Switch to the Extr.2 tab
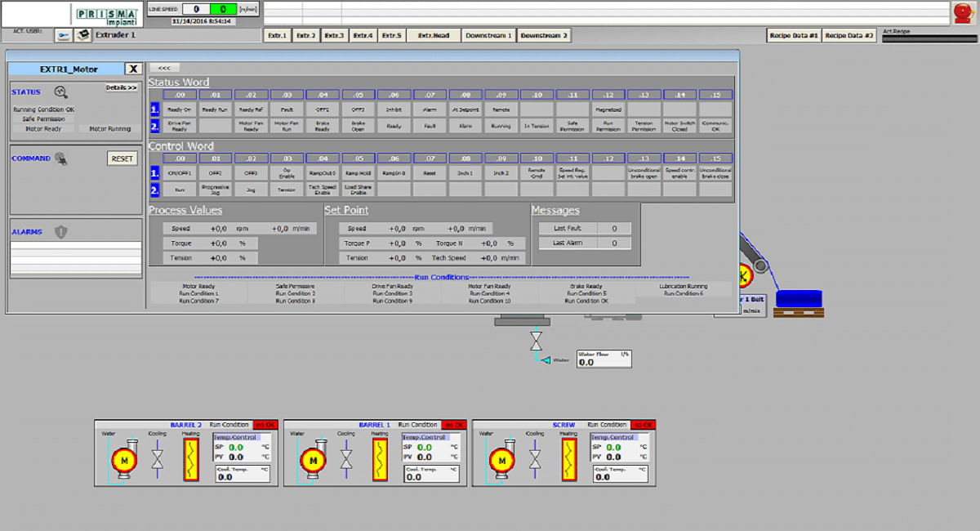The image size is (980, 531). click(x=305, y=36)
